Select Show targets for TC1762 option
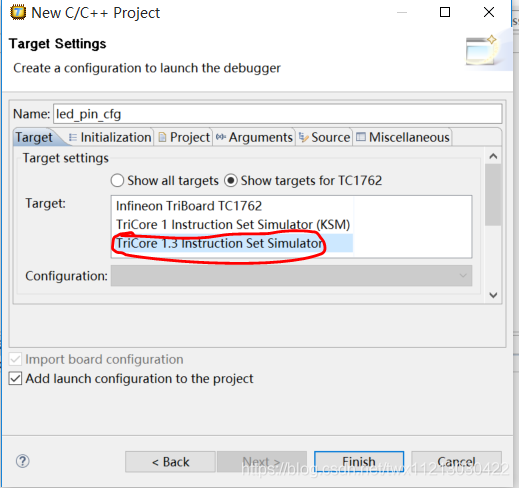This screenshot has height=488, width=519. pos(231,181)
